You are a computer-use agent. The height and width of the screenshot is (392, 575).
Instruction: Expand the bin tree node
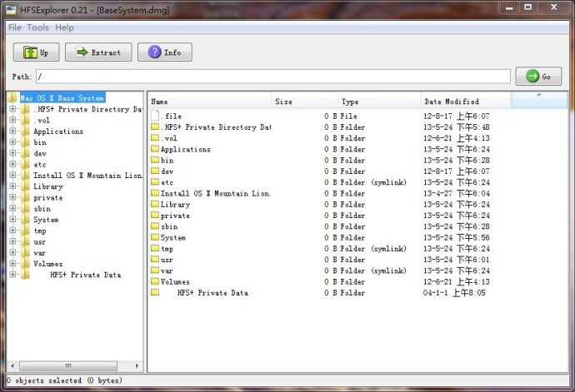click(12, 141)
